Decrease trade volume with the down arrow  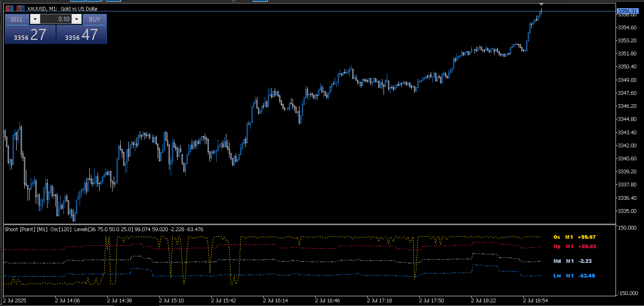coord(35,19)
